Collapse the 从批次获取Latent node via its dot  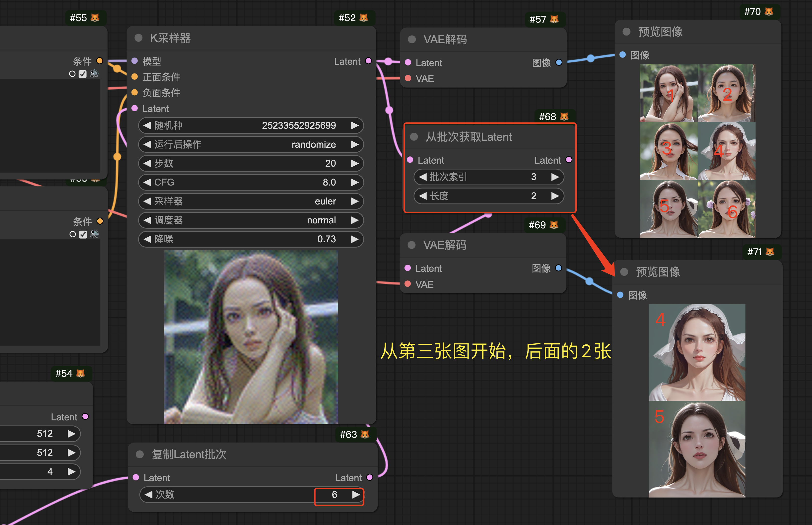pos(414,137)
